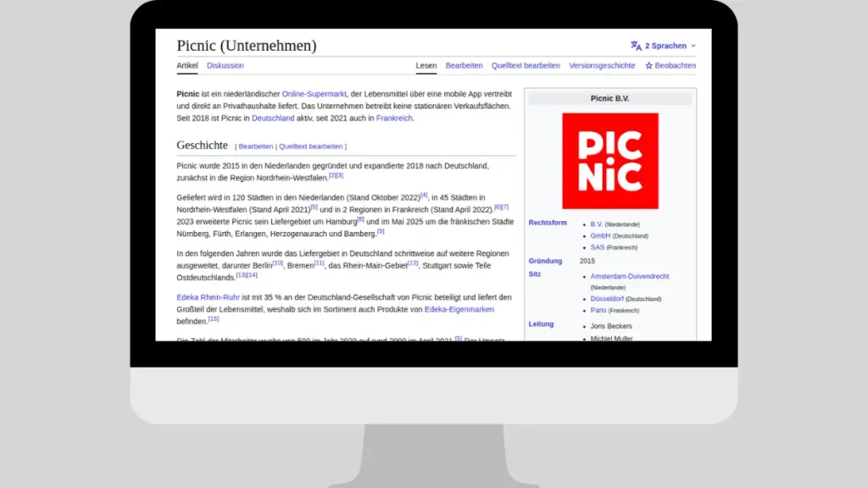
Task: Open the Diskussion tab
Action: pyautogui.click(x=225, y=65)
